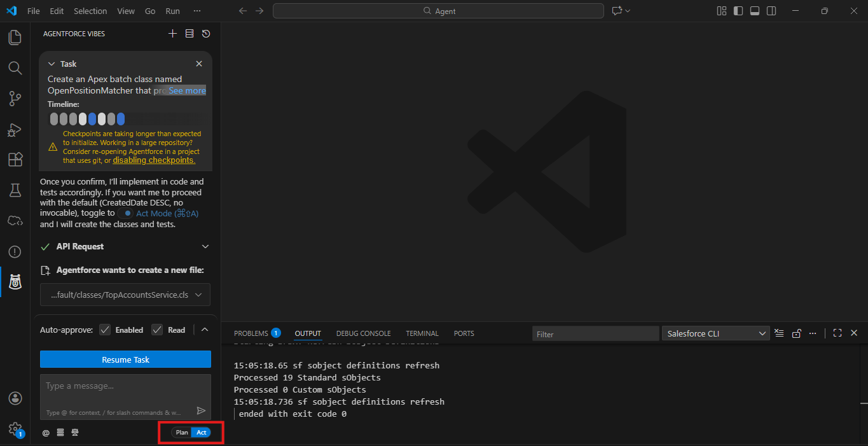Switch to Plan mode toggle
Viewport: 868px width, 446px height.
(182, 433)
